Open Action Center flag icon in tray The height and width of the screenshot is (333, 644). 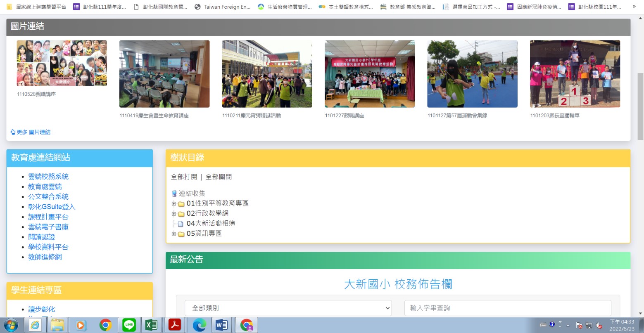coord(579,325)
